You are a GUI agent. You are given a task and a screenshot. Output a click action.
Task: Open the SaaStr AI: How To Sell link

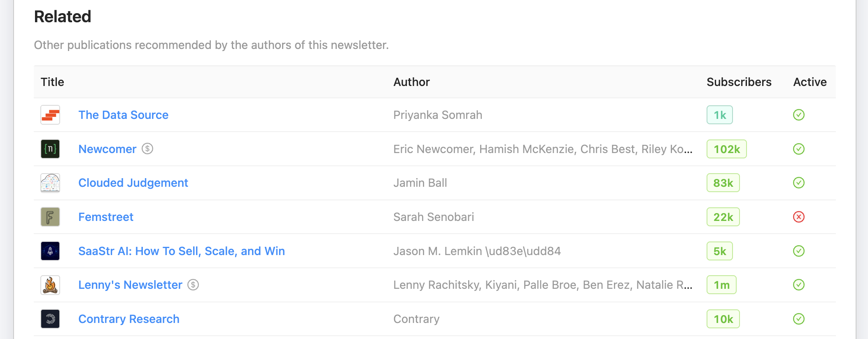click(182, 251)
